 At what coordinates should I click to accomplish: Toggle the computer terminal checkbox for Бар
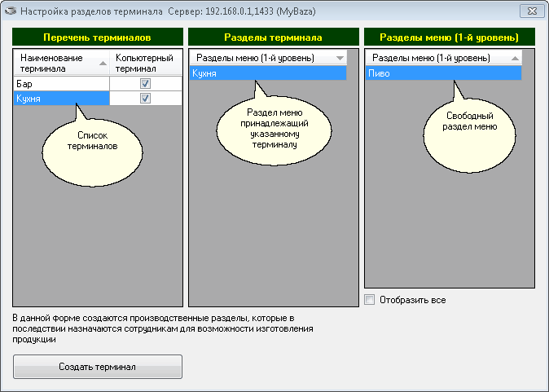pyautogui.click(x=146, y=84)
